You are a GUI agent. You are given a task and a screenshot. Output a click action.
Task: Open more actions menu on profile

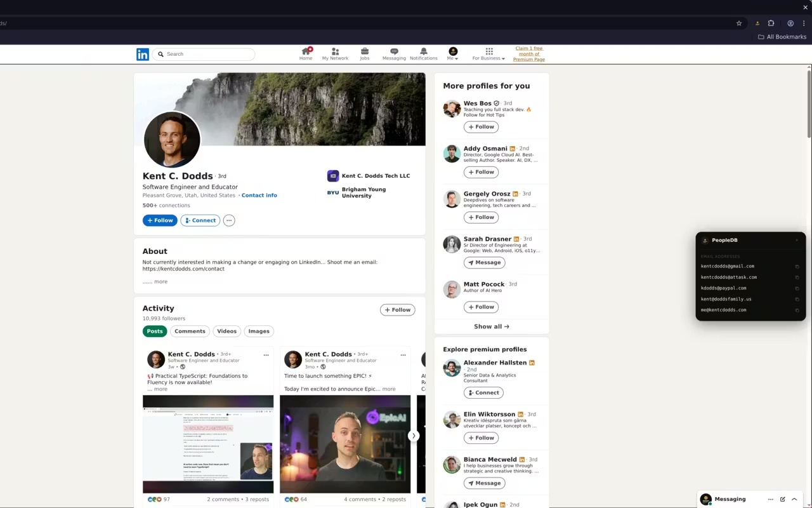pyautogui.click(x=229, y=220)
